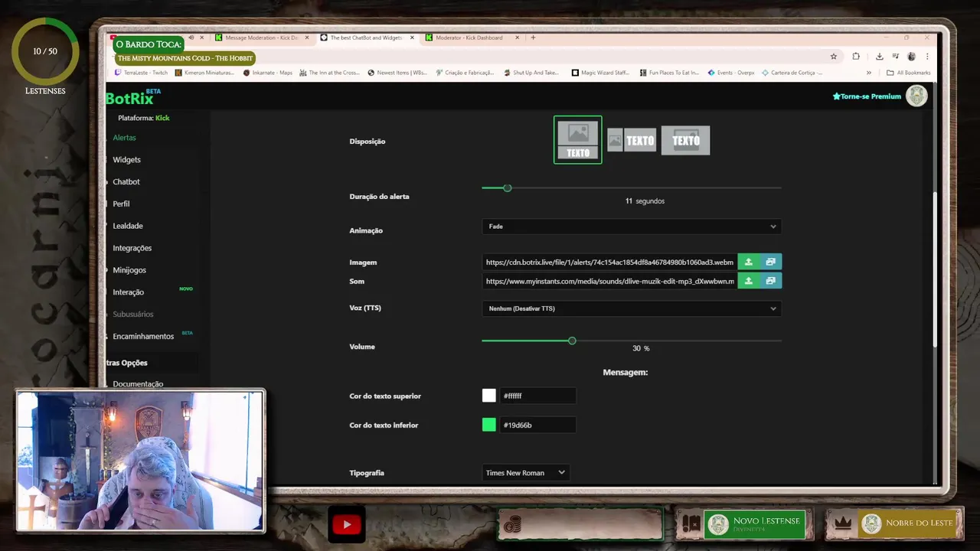Select the text-over-image layout option
The height and width of the screenshot is (551, 980).
click(685, 140)
